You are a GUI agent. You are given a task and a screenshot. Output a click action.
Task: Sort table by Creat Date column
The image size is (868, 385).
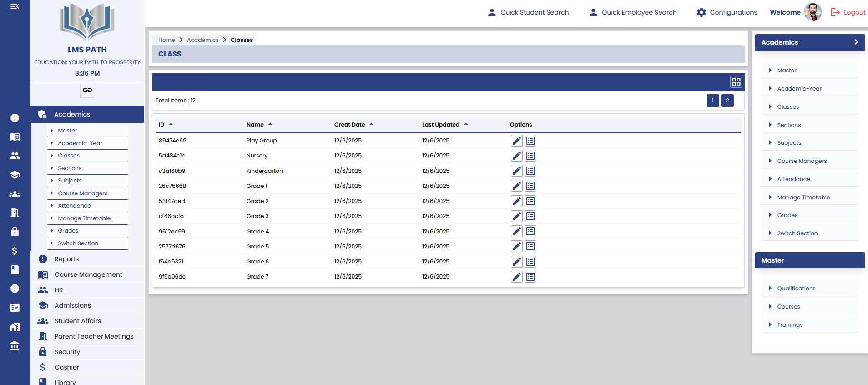coord(354,124)
